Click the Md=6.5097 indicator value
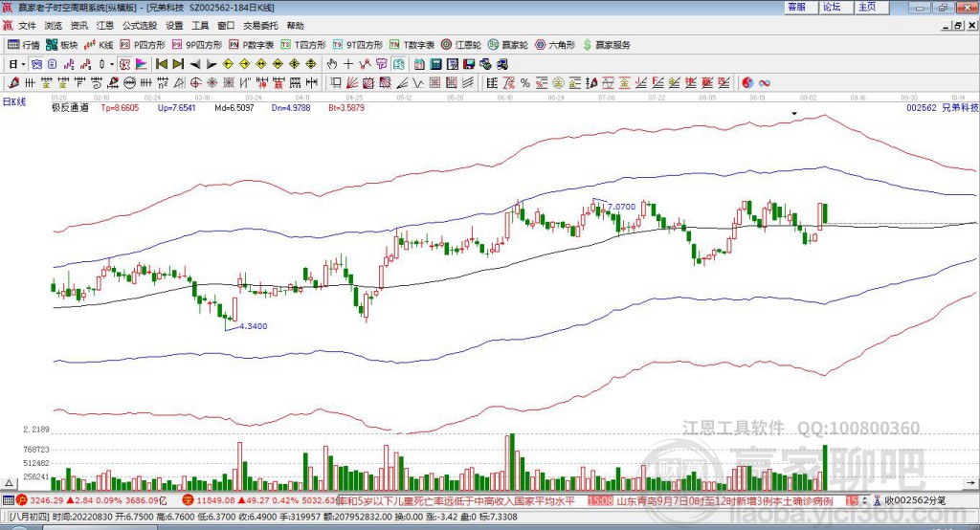The height and width of the screenshot is (530, 980). pos(234,107)
